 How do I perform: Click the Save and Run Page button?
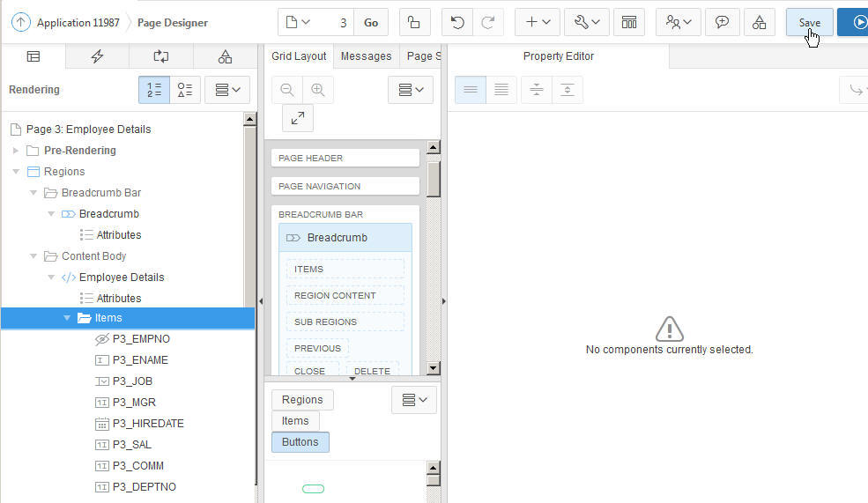pos(853,22)
